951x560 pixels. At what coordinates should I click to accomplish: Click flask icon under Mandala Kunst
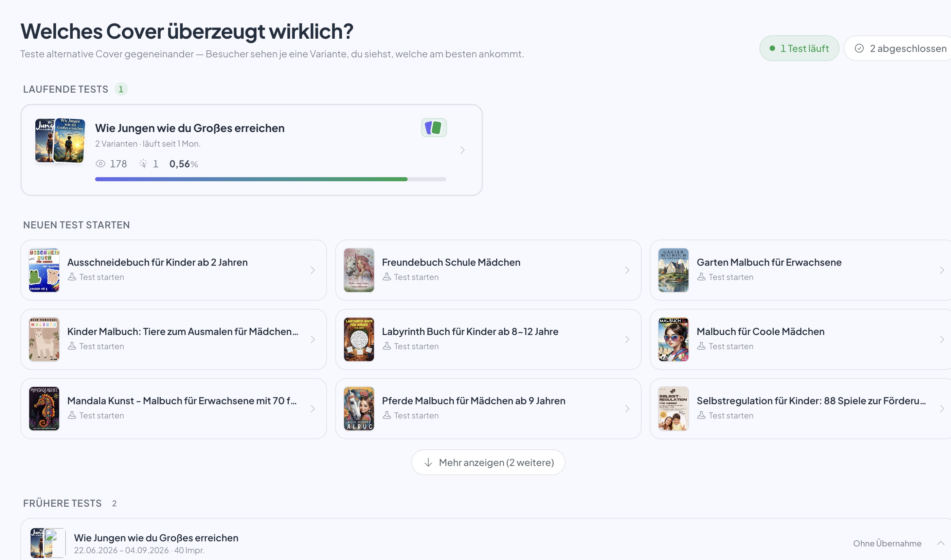(x=72, y=415)
